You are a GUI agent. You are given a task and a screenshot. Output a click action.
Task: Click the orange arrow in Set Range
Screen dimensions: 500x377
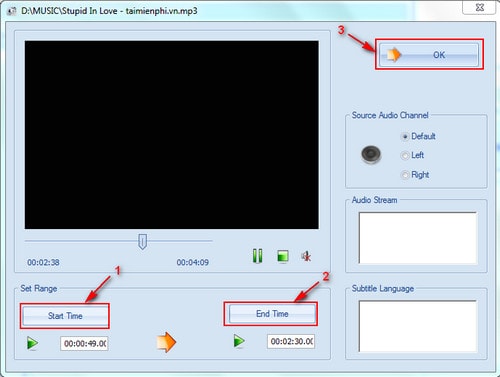166,342
